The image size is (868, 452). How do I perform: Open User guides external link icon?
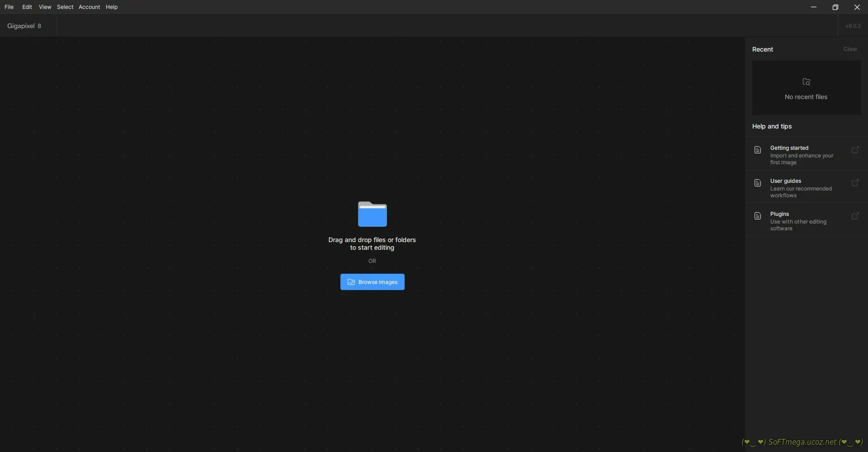coord(855,183)
